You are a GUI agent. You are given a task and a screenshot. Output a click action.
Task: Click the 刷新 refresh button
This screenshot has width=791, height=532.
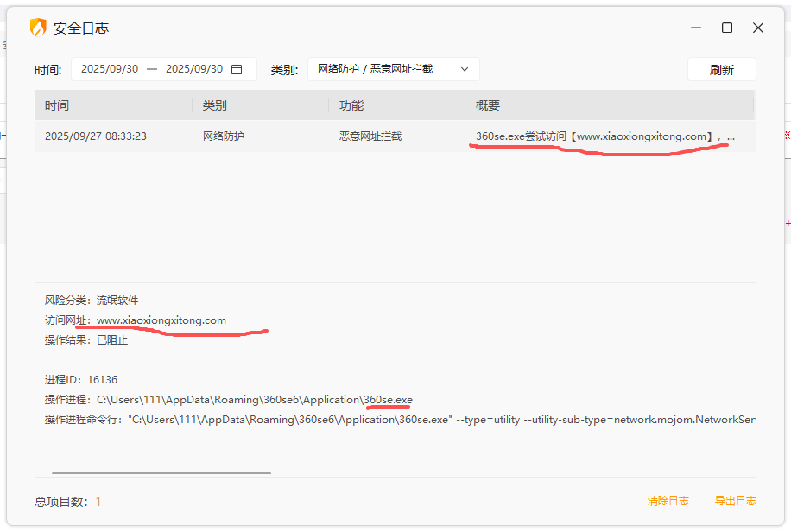coord(721,70)
